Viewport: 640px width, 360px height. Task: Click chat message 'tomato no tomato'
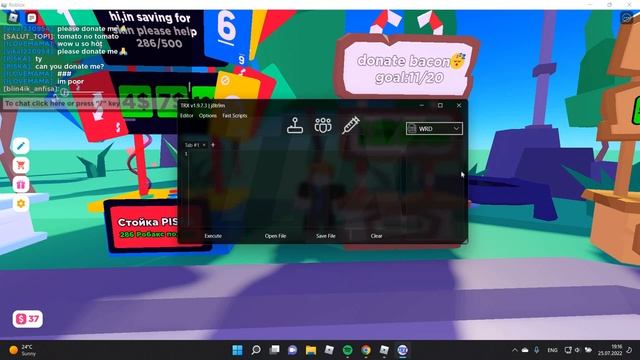(88, 36)
